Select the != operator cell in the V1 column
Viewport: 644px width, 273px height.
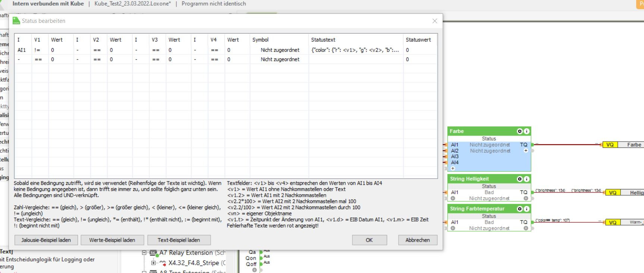pos(40,50)
